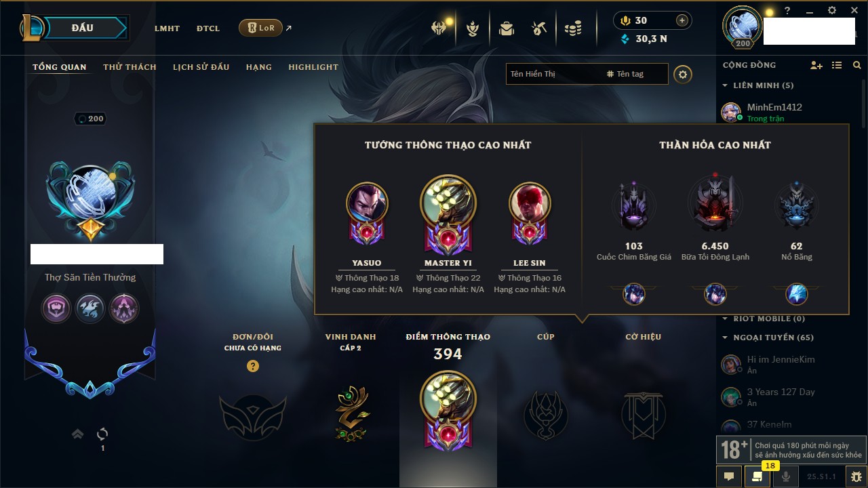Viewport: 868px width, 488px height.
Task: Open the loot inventory backpack icon
Action: coord(506,28)
